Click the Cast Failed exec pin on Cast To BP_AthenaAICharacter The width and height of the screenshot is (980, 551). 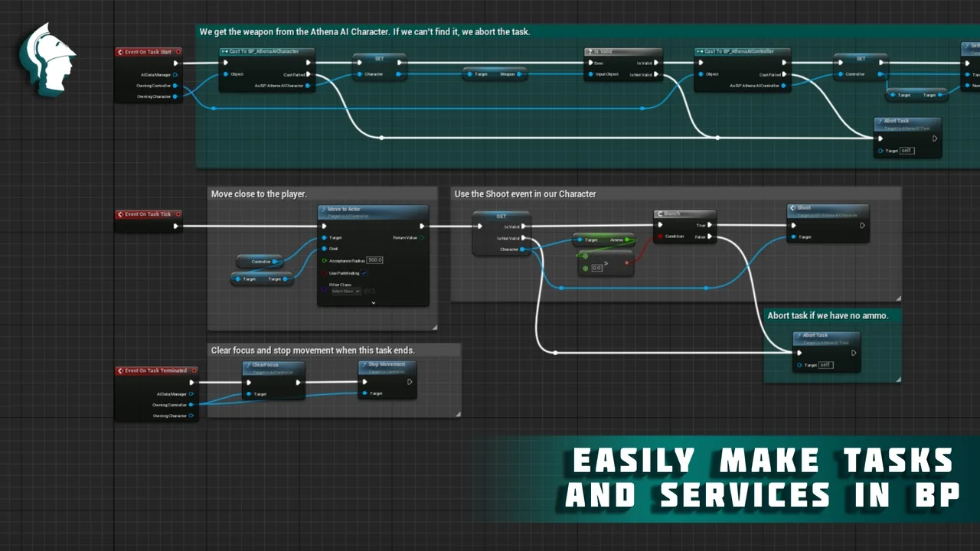pyautogui.click(x=309, y=74)
